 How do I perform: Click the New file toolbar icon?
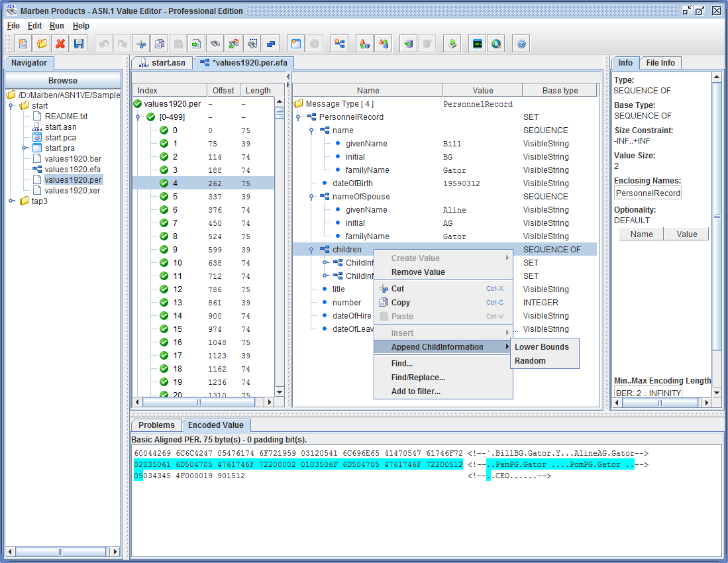coord(23,44)
